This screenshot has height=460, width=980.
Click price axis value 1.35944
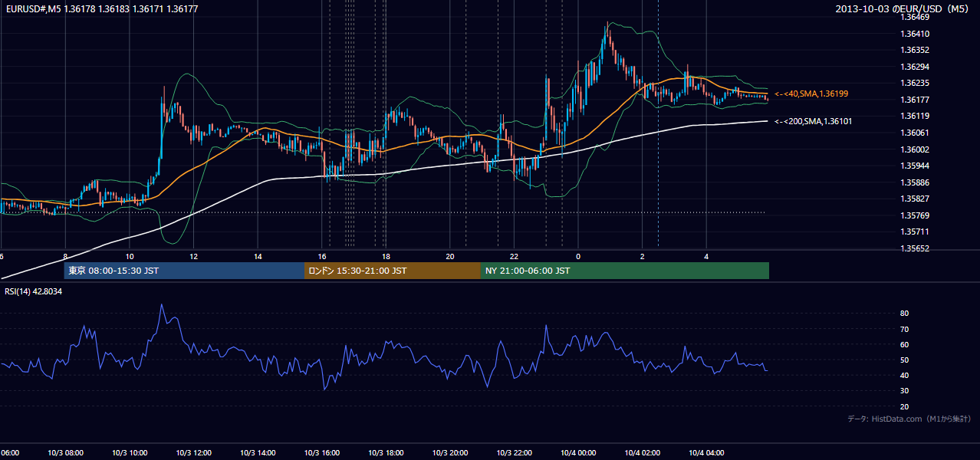[x=916, y=166]
